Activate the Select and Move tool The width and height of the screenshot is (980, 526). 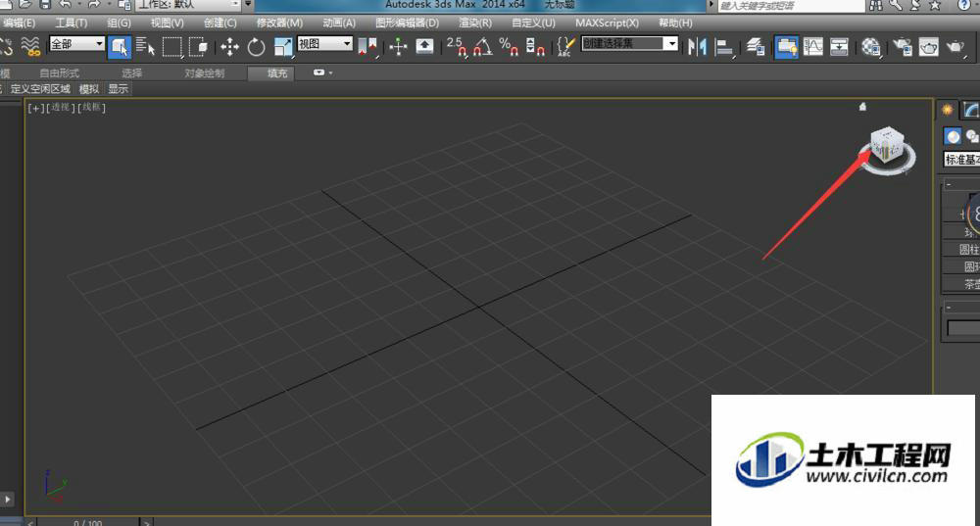(x=229, y=47)
